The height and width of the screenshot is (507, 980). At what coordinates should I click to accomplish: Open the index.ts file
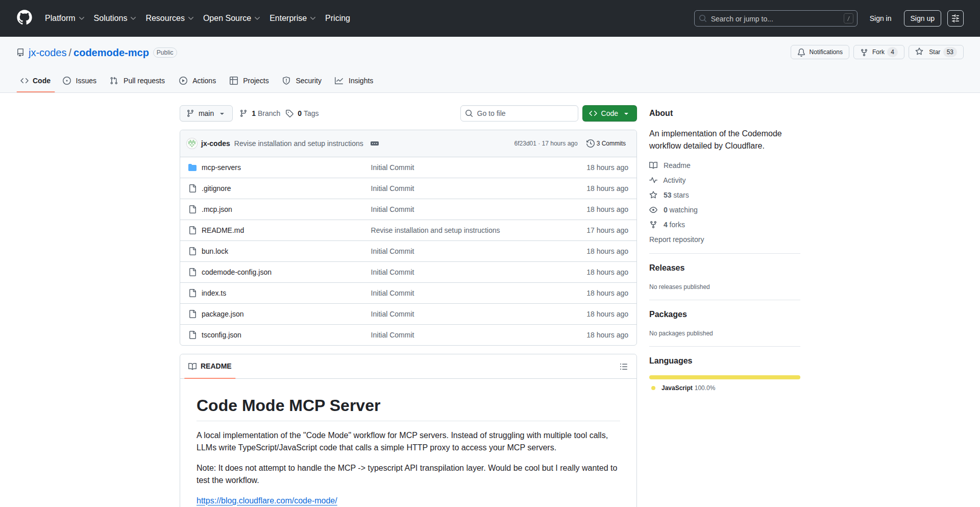(214, 293)
